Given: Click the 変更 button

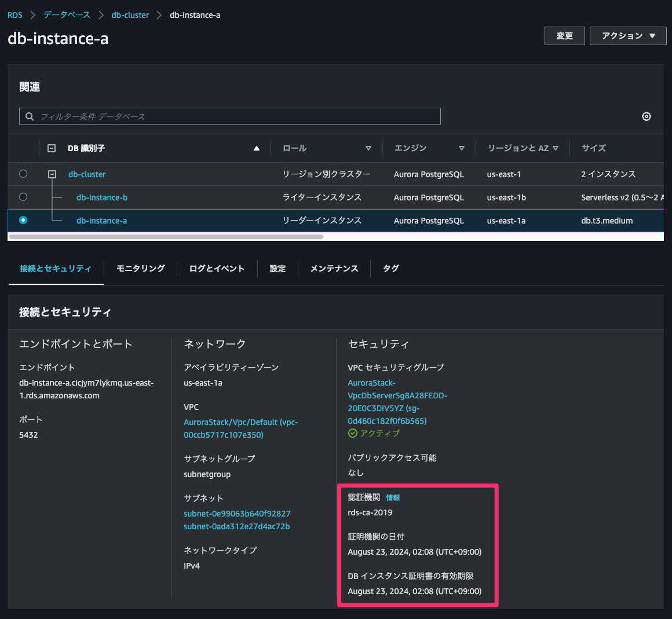Looking at the screenshot, I should pos(564,35).
